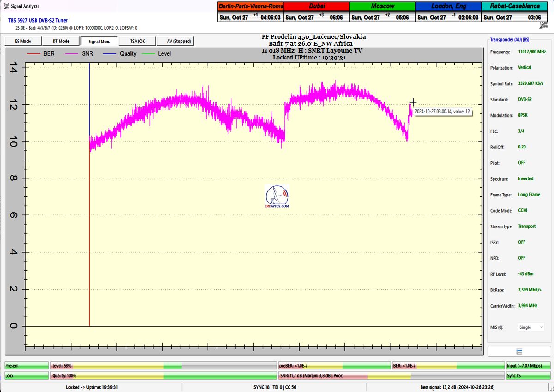The image size is (554, 392).
Task: Click the Dubai world clock header
Action: click(x=316, y=6)
